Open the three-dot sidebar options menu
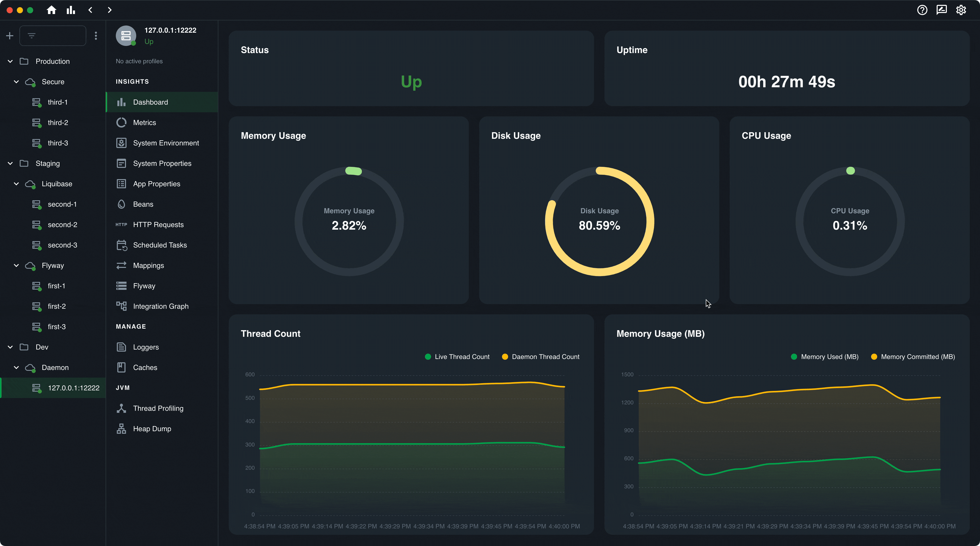 [96, 36]
